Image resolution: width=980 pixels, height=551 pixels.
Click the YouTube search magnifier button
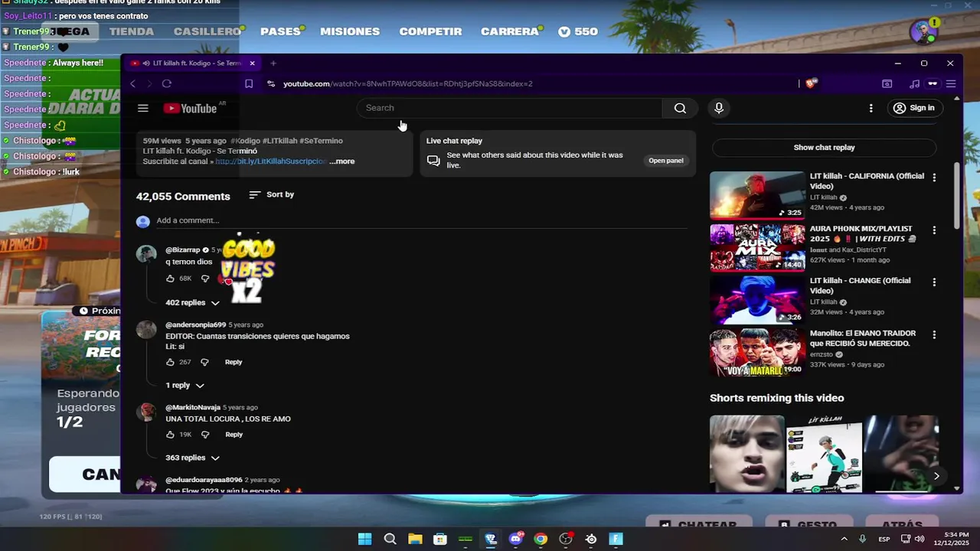point(680,108)
